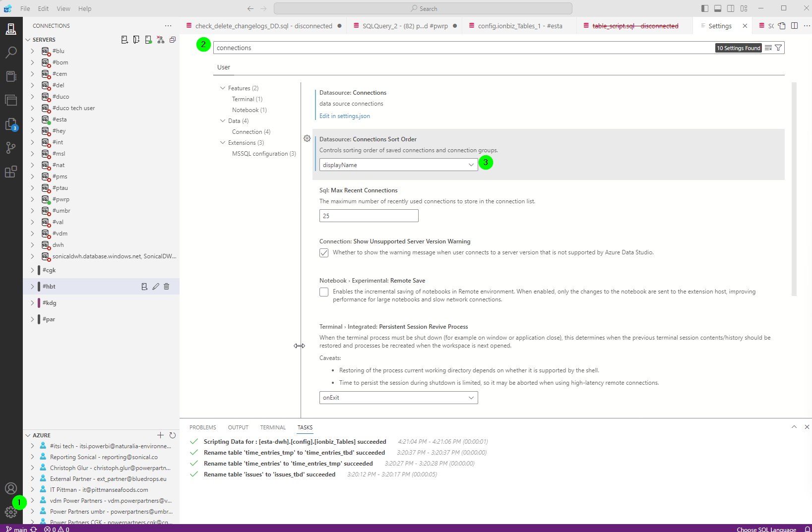812x532 pixels.
Task: Collapse the Features settings category
Action: (x=223, y=88)
